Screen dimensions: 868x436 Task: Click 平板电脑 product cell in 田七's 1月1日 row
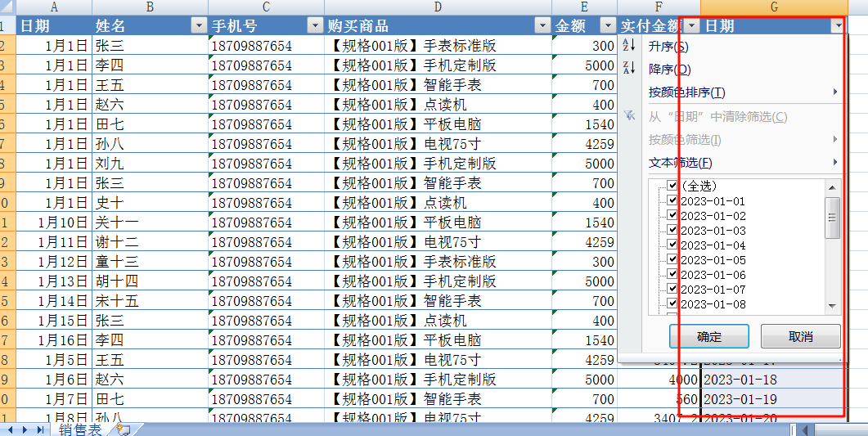pos(438,124)
